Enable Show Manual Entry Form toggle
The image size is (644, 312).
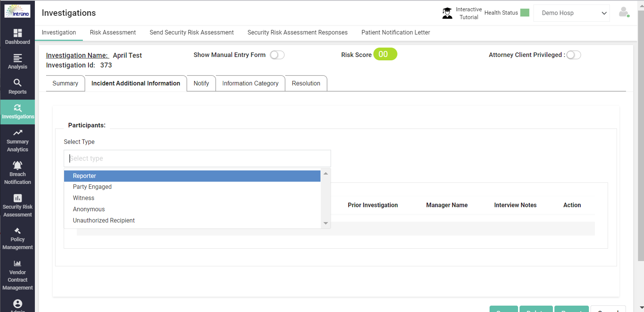click(x=277, y=55)
